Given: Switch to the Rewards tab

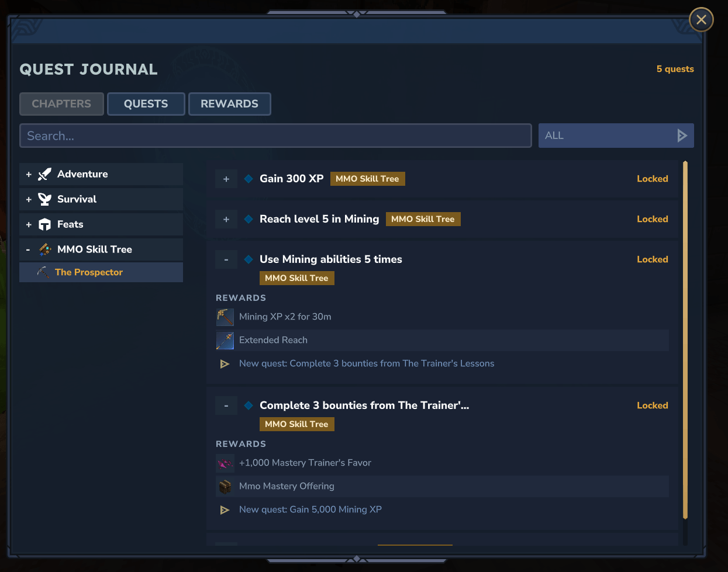Looking at the screenshot, I should click(x=230, y=104).
